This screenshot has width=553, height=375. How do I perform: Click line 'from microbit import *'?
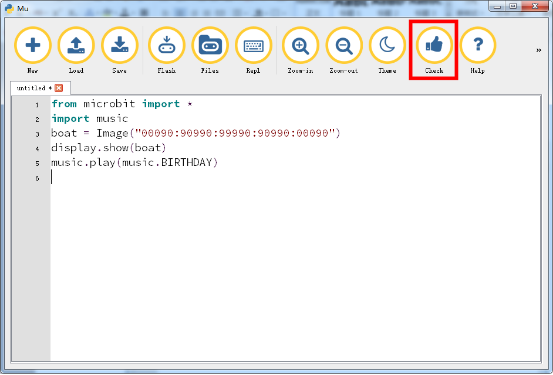coord(122,104)
